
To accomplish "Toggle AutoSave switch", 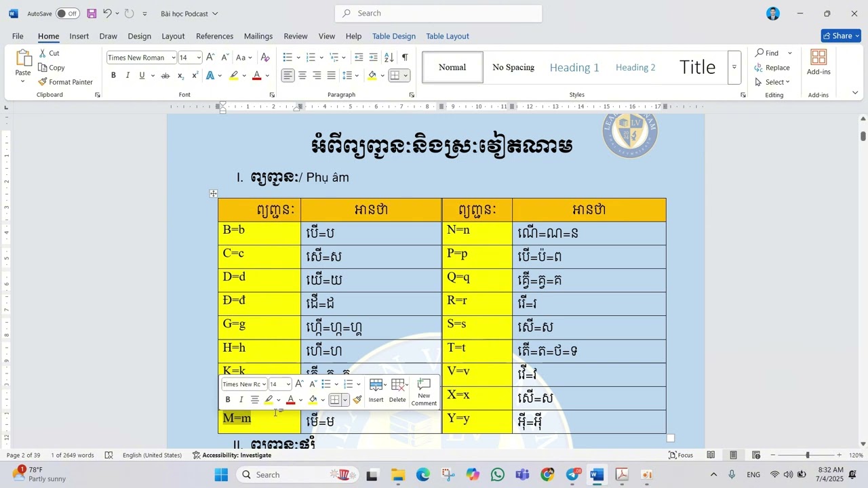I will pos(67,14).
